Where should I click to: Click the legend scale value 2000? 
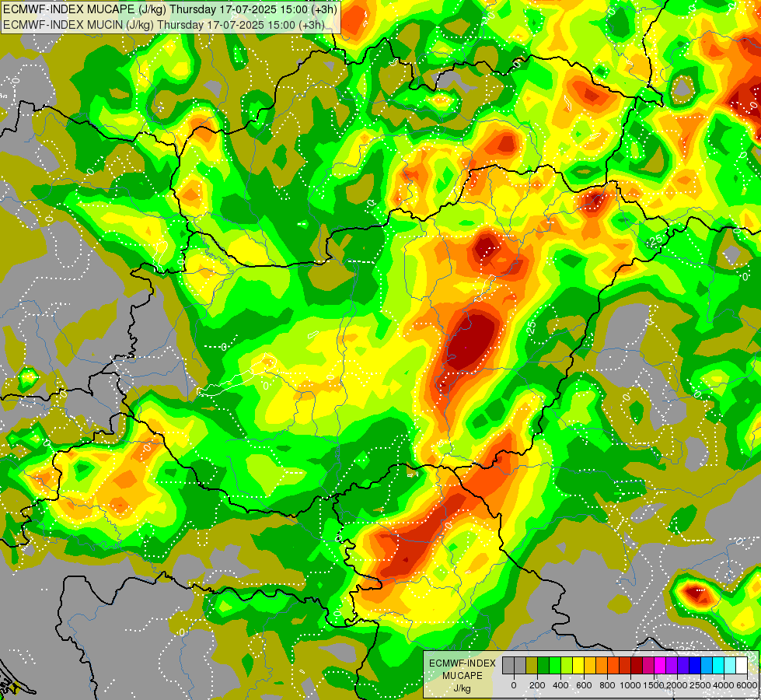tap(678, 685)
